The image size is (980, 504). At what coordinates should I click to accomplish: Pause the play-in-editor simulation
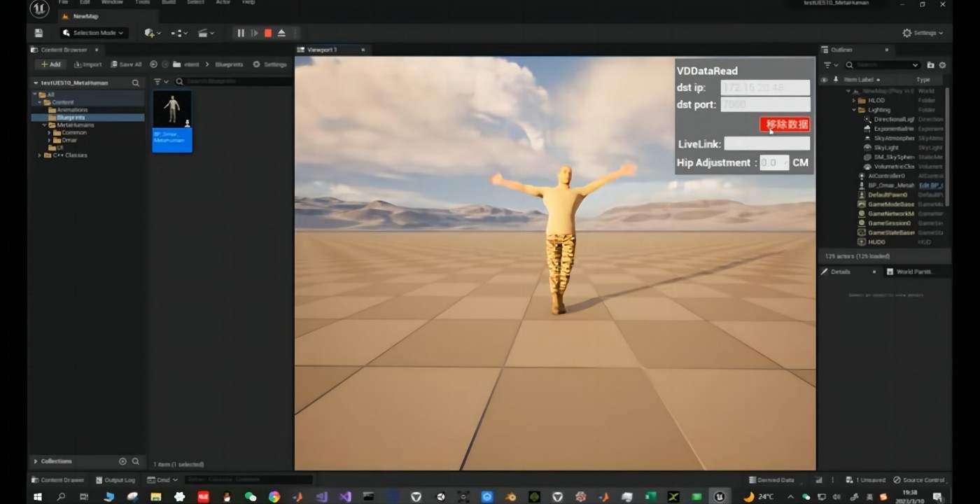click(241, 33)
